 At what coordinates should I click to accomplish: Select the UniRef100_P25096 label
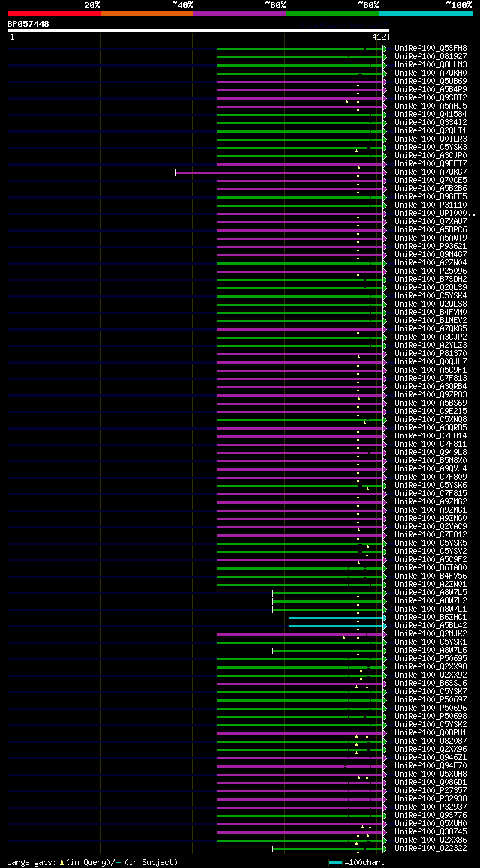pos(430,271)
